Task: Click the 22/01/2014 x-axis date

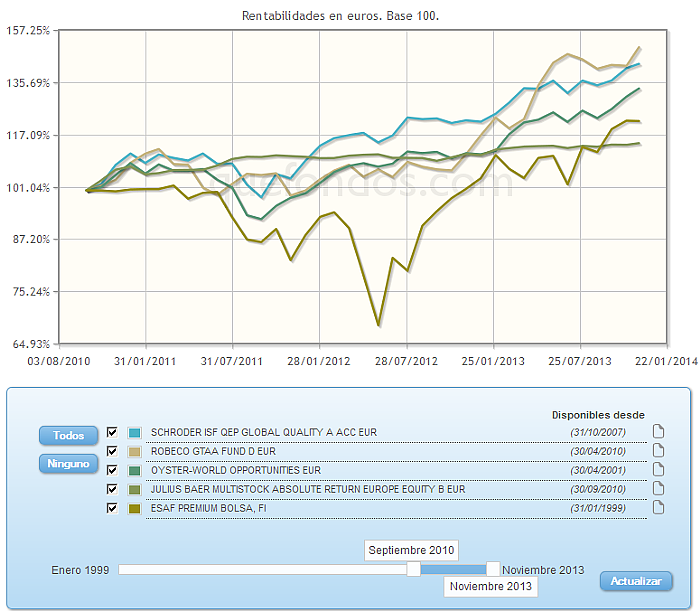Action: [x=667, y=361]
